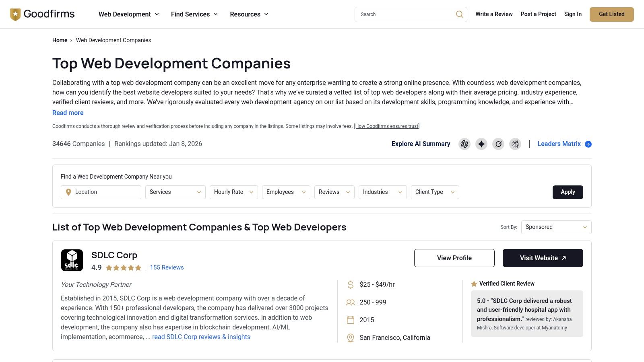Open the Resources nav menu
This screenshot has width=644, height=362.
pyautogui.click(x=249, y=14)
